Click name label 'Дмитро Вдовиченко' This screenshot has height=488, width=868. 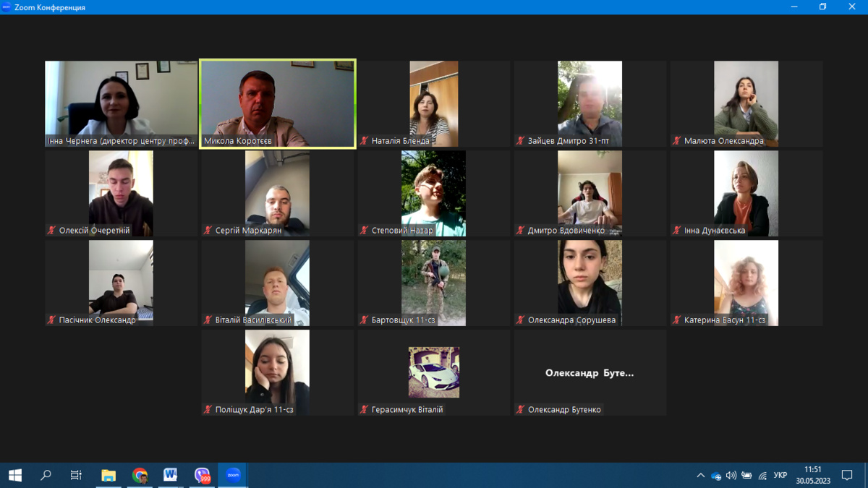click(566, 231)
